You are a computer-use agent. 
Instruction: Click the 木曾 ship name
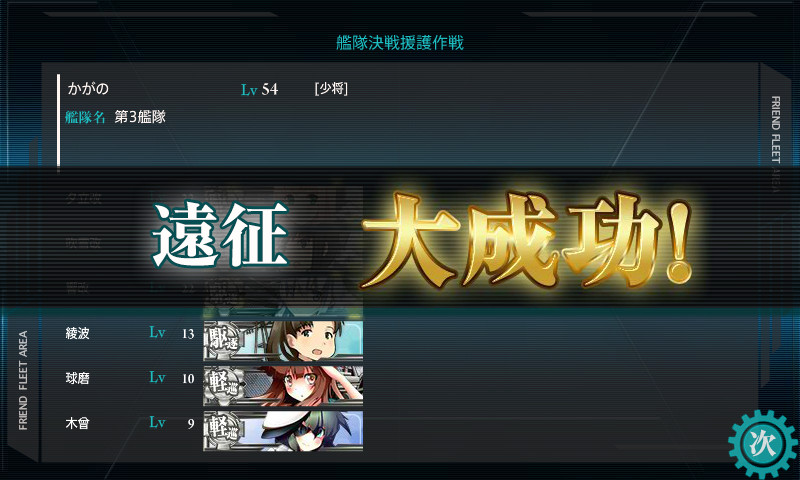[78, 423]
